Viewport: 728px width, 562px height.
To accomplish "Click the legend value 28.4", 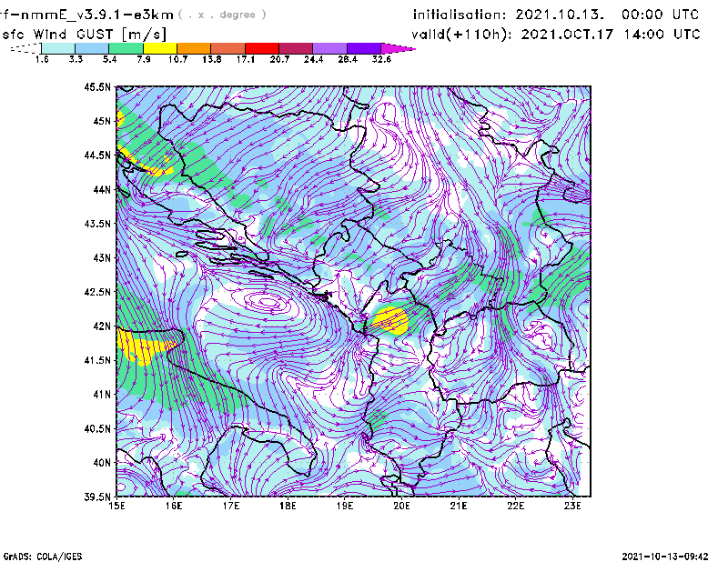I will point(348,59).
